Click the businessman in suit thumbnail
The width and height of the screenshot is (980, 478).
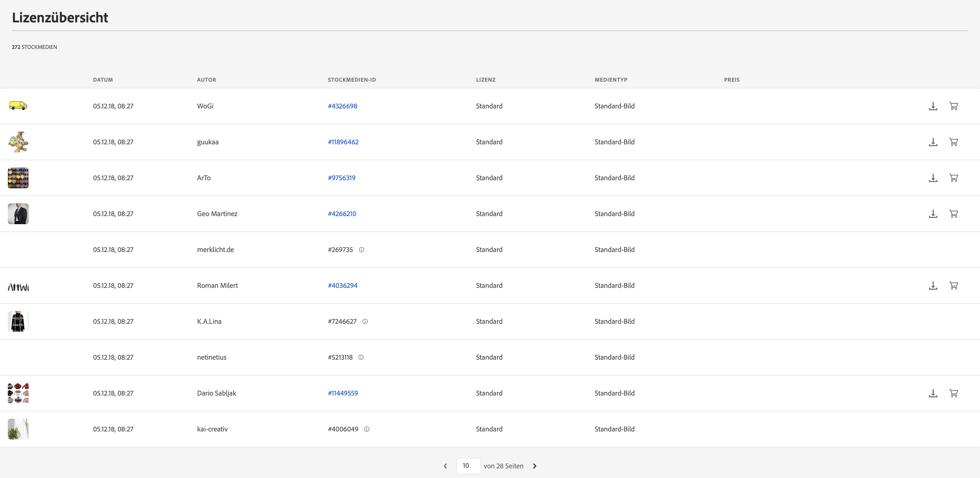tap(18, 214)
